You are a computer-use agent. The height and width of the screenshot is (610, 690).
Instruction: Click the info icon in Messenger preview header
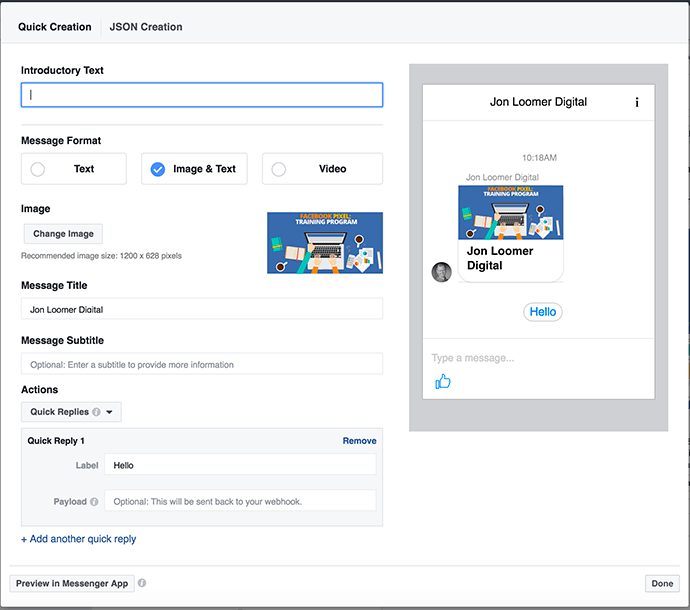[x=637, y=102]
